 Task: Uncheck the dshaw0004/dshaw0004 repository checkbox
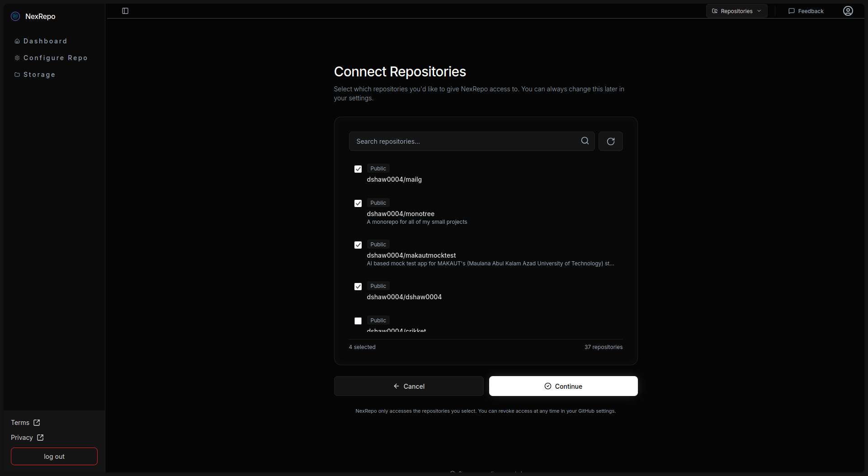tap(358, 287)
